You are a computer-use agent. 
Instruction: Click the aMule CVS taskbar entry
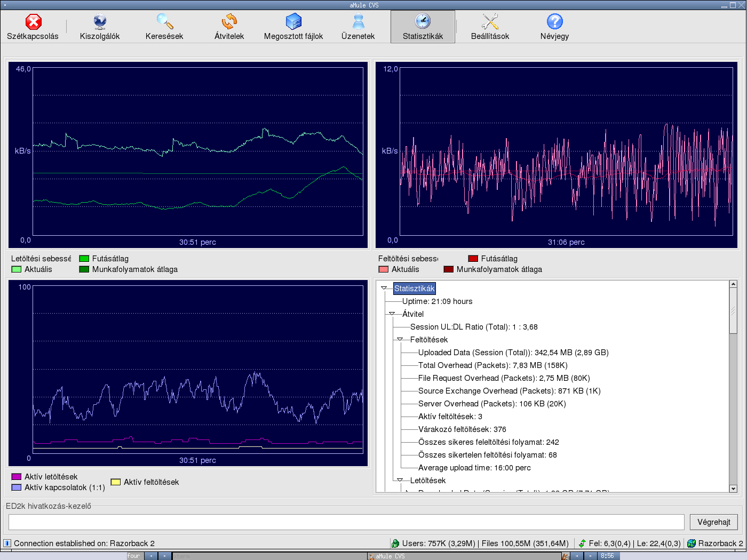(390, 556)
